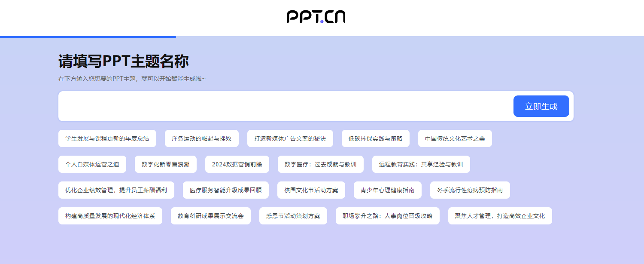Choose the 聚焦人才管理，打造高效企业文化 topic

click(500, 216)
